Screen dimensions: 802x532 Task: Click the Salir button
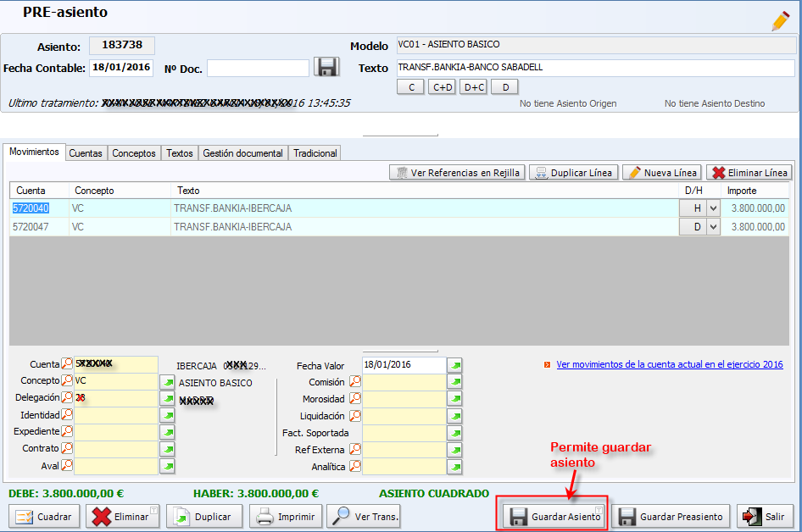765,517
